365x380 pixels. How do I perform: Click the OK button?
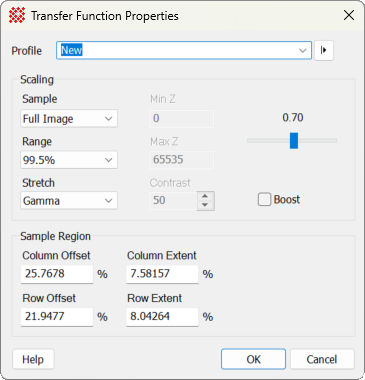(x=253, y=359)
